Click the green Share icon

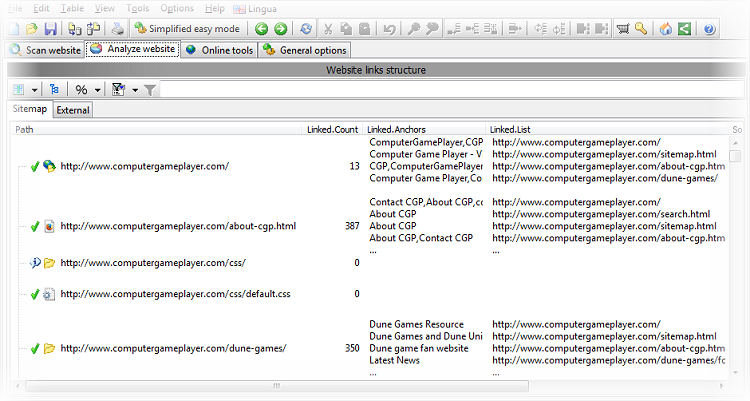point(685,29)
